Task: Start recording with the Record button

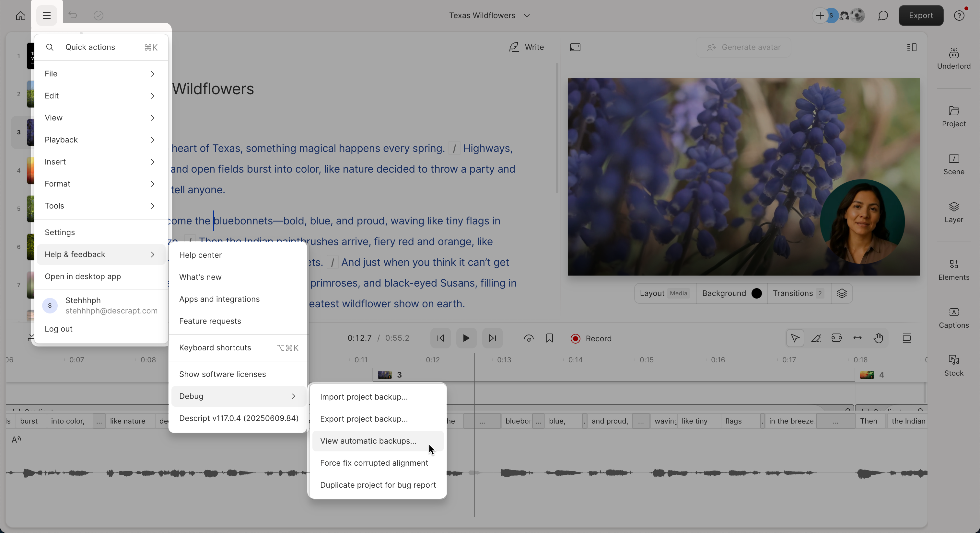Action: [x=591, y=338]
